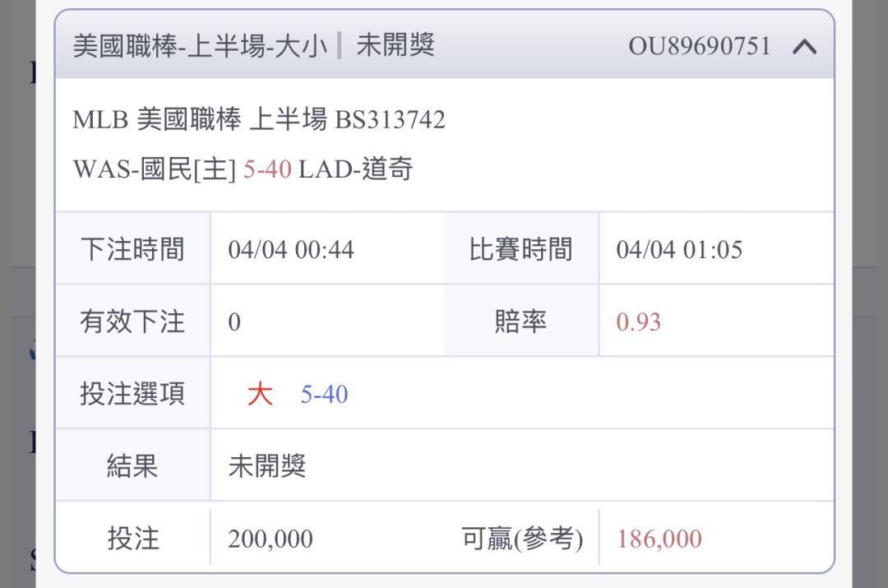Click the stake amount 200,000

pos(271,539)
